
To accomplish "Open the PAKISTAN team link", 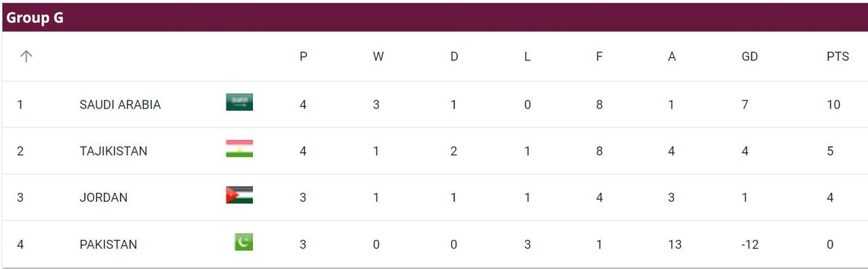I will click(108, 245).
